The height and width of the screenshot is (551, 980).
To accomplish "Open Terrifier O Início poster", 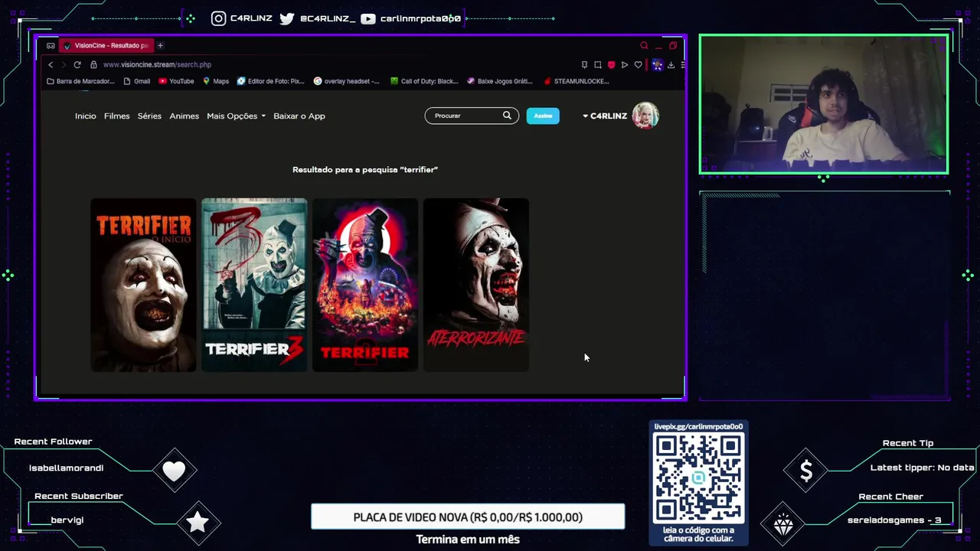I will pos(143,285).
